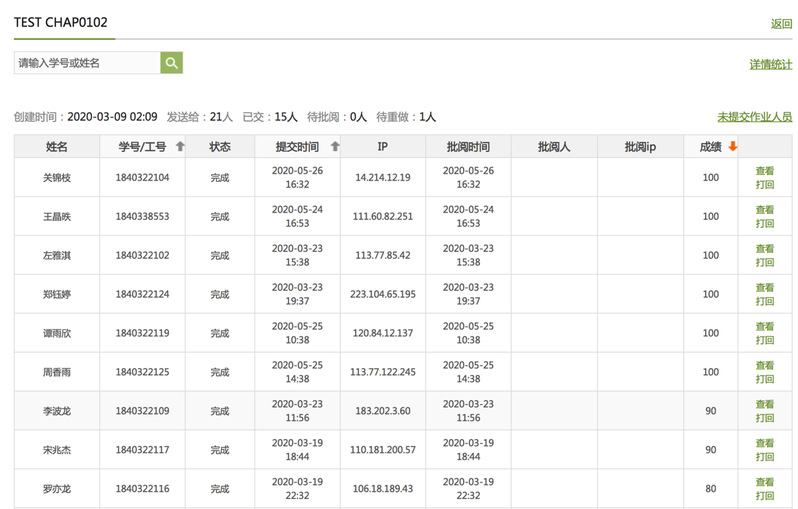798x509 pixels.
Task: Sort by 成绩 using orange down arrow
Action: coord(733,147)
